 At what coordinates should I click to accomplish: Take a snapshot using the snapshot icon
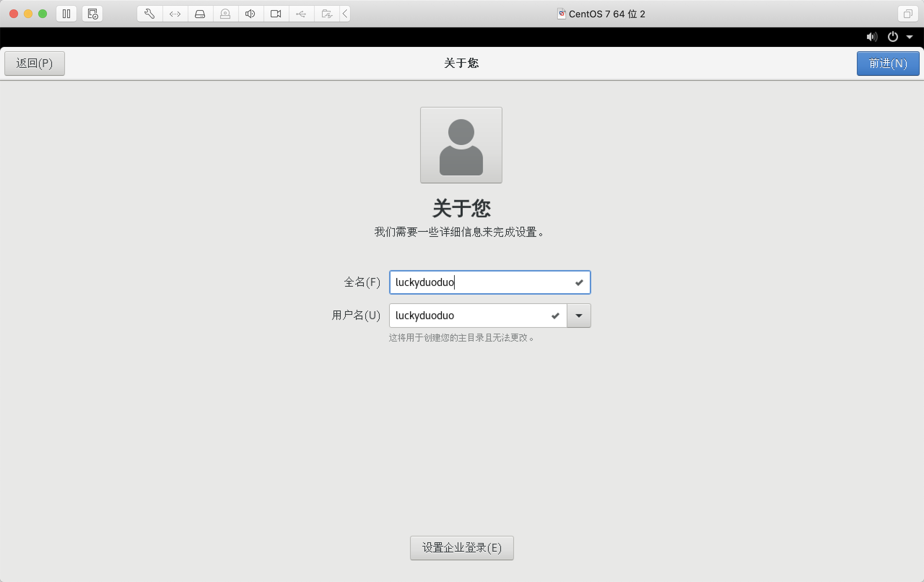(92, 14)
